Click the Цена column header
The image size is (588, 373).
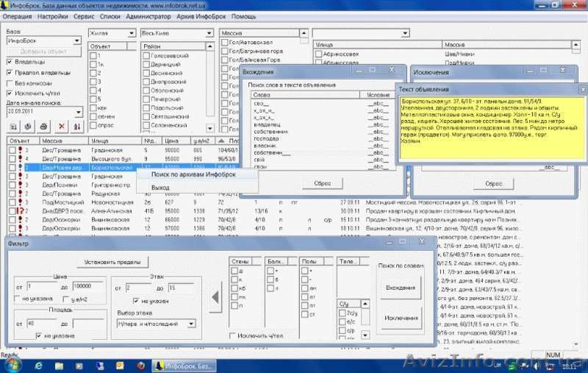[172, 140]
